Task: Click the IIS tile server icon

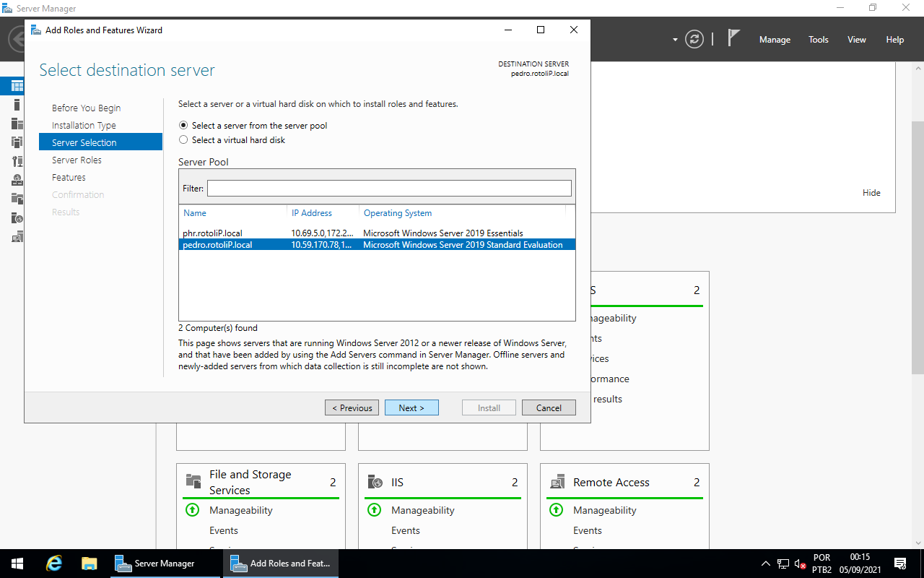Action: (375, 482)
